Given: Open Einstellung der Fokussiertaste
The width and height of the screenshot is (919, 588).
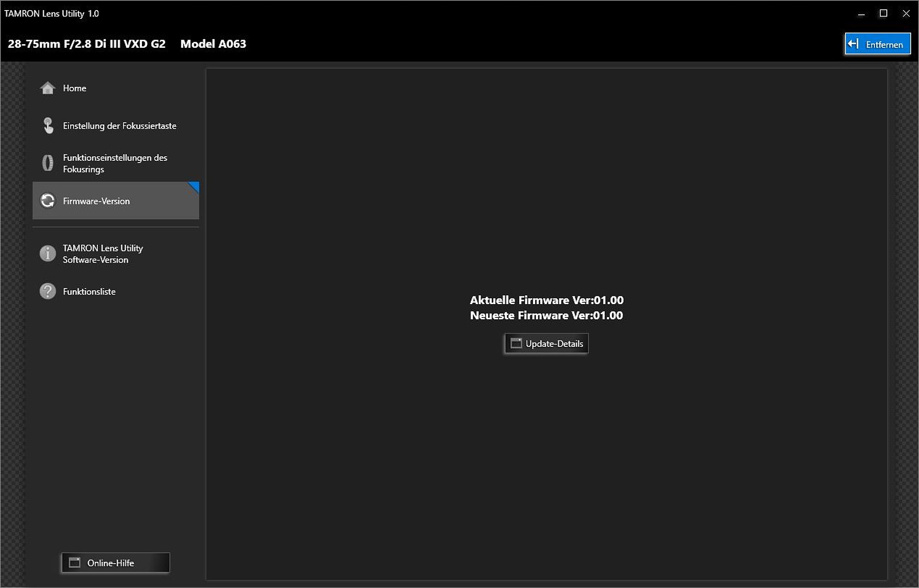Looking at the screenshot, I should click(x=116, y=125).
